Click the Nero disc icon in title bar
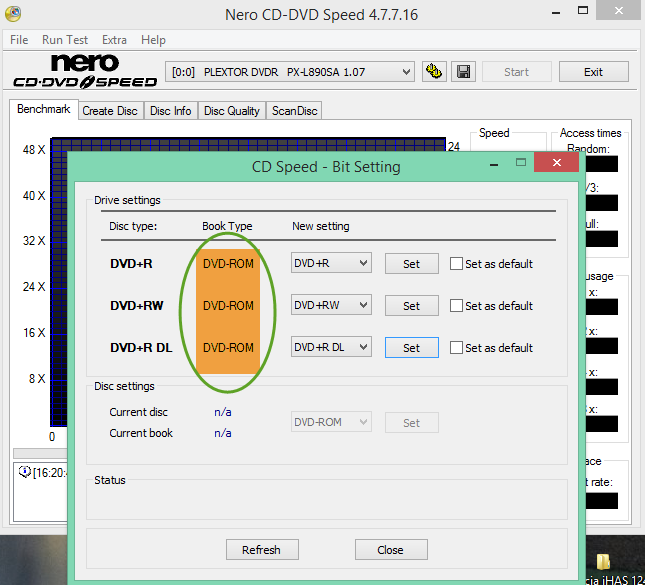 pyautogui.click(x=13, y=14)
